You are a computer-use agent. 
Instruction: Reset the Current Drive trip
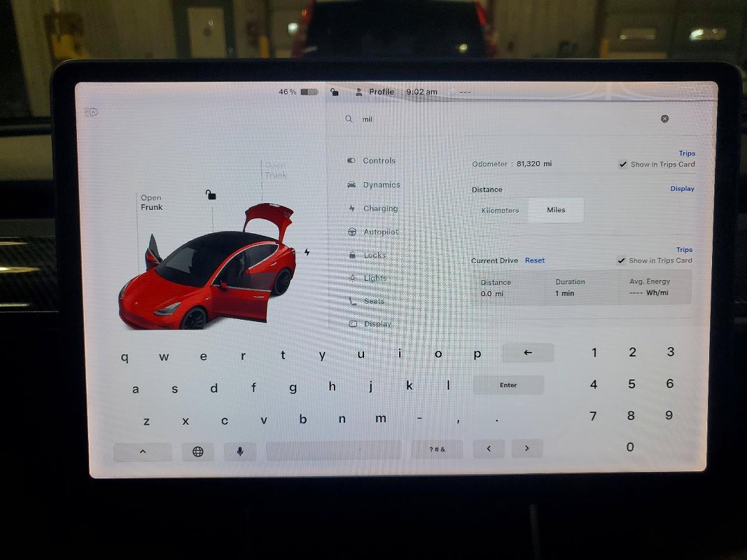[535, 261]
